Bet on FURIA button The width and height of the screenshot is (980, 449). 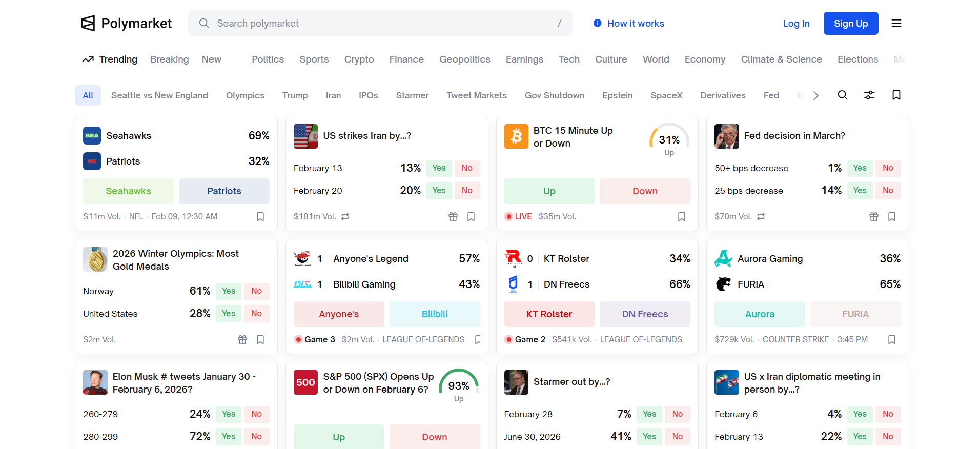click(x=855, y=314)
